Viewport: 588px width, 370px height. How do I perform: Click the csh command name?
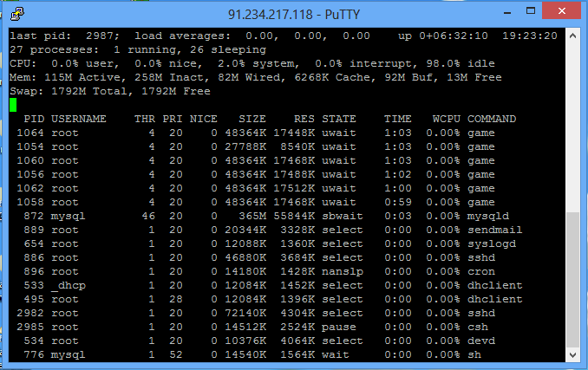click(x=478, y=327)
